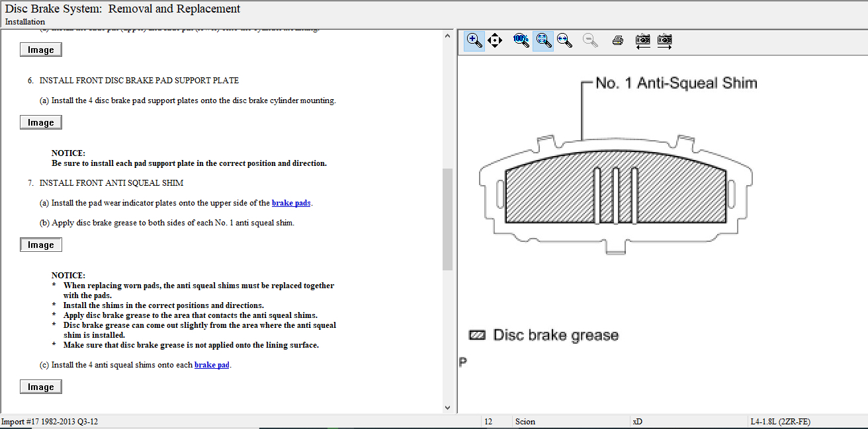Image resolution: width=868 pixels, height=429 pixels.
Task: Go to the previous image camera icon
Action: pos(642,40)
